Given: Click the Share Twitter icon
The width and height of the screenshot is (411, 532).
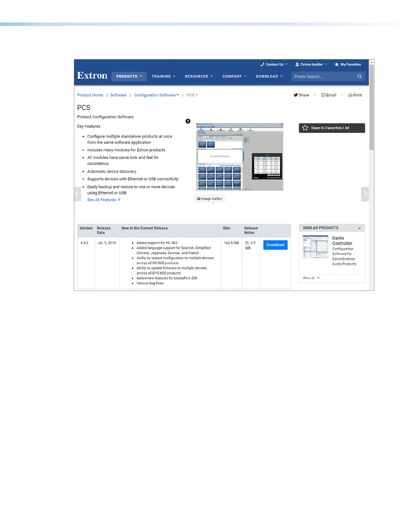Looking at the screenshot, I should click(296, 95).
